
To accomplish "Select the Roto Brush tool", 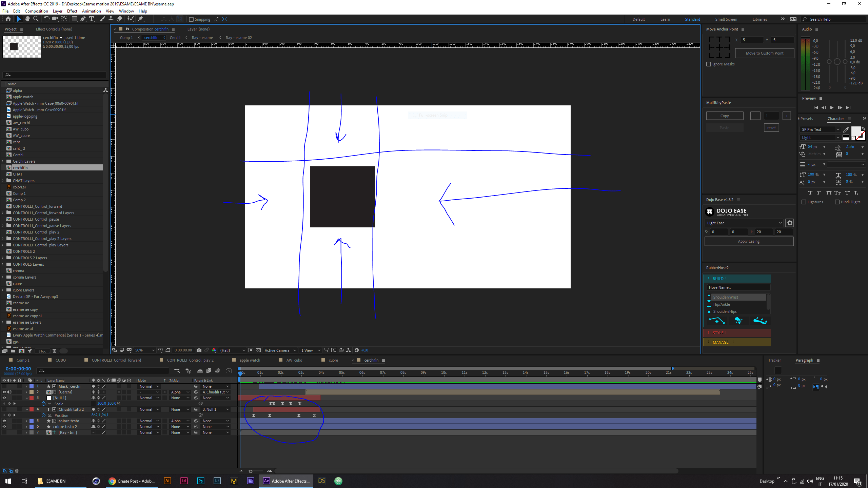I will 130,19.
